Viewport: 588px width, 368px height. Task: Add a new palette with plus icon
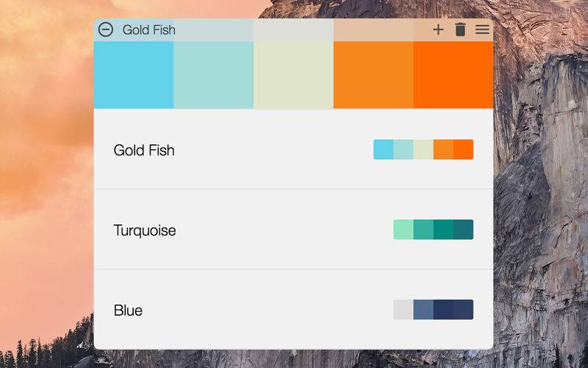click(x=438, y=29)
